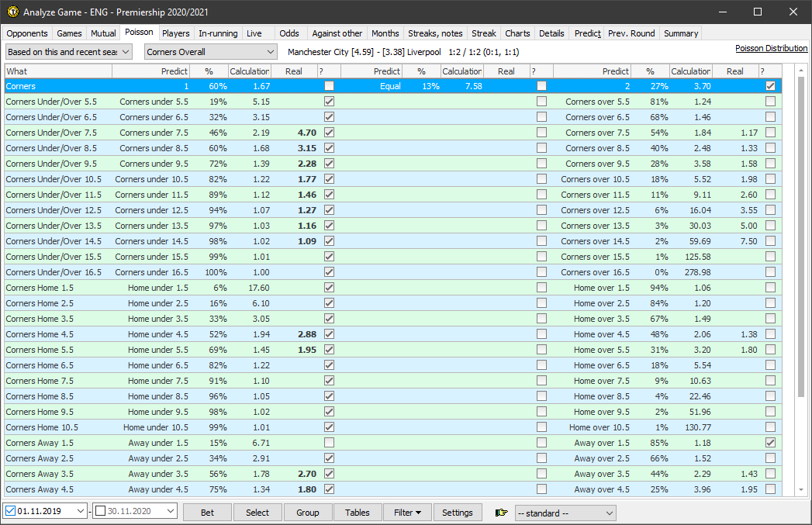Click the app icon in title bar

12,12
